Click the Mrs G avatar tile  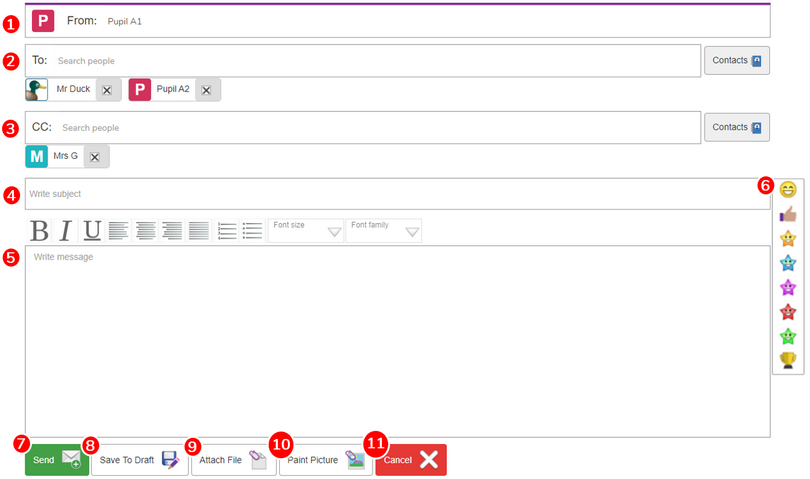click(37, 157)
